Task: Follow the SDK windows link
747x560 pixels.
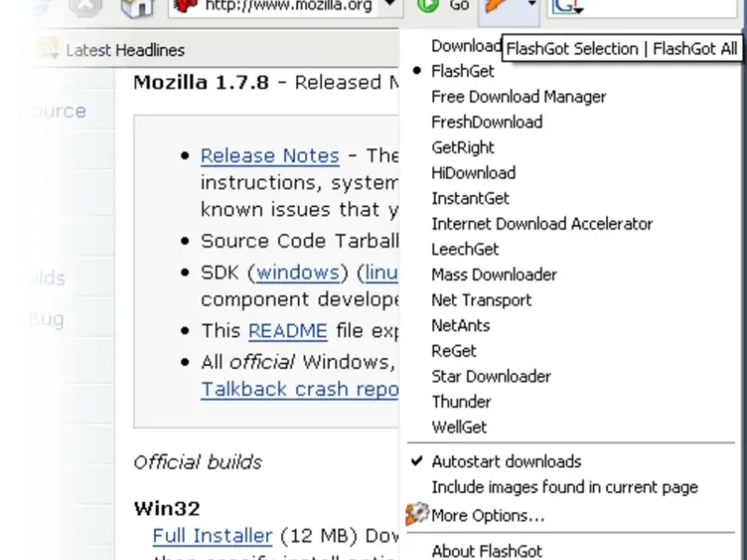Action: 298,273
